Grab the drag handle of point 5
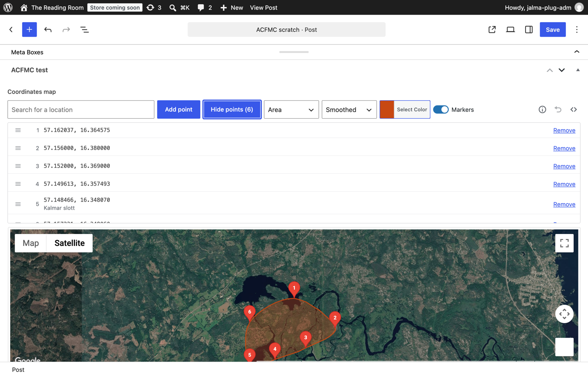This screenshot has height=377, width=588. click(x=18, y=204)
